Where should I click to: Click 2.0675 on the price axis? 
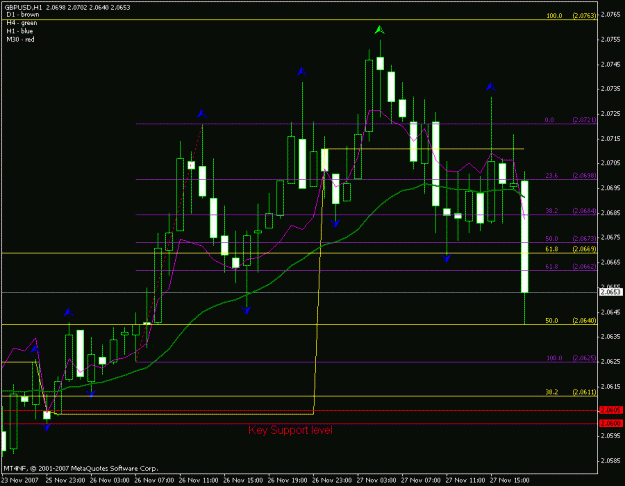(611, 237)
